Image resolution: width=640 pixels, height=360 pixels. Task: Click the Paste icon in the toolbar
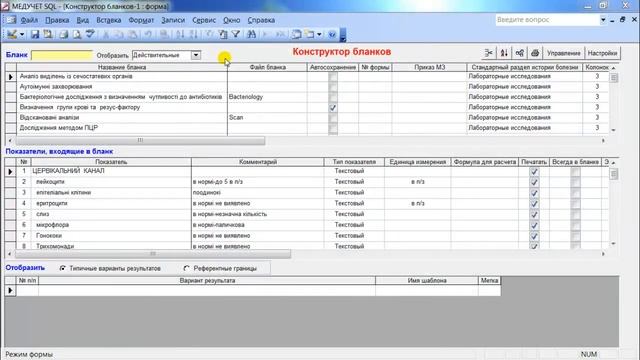tap(133, 35)
